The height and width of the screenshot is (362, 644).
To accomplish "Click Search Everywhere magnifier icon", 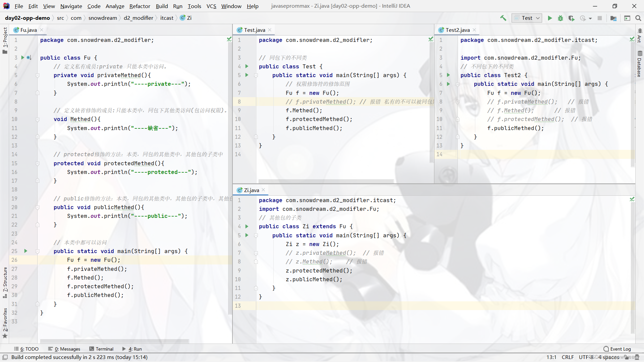I will click(638, 18).
